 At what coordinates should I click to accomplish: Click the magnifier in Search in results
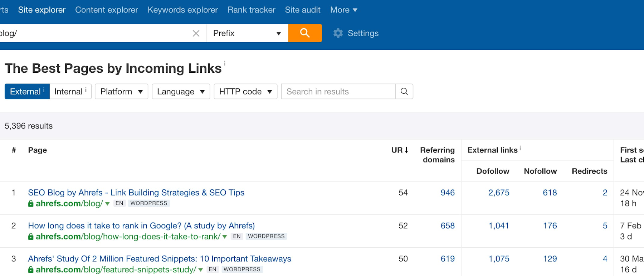(404, 92)
